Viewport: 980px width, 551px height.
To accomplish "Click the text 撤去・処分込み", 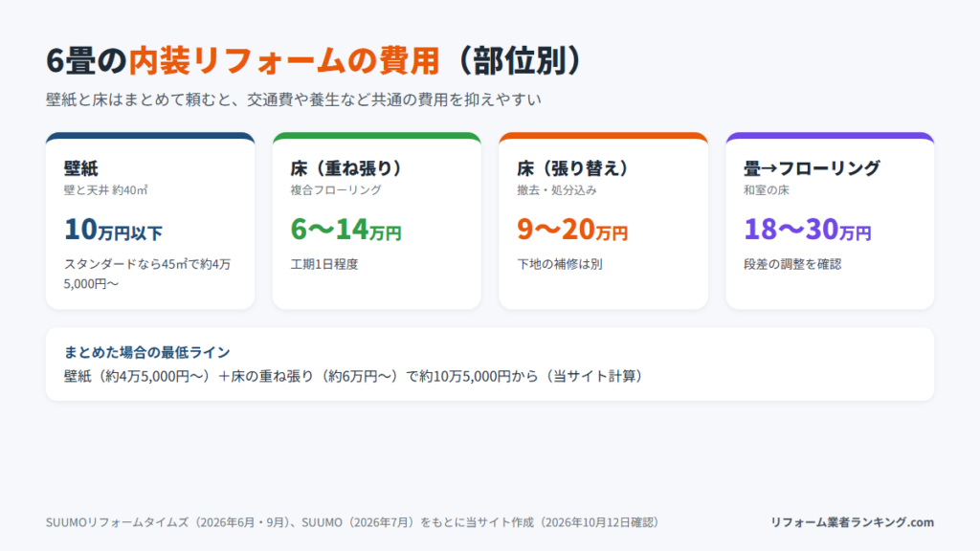I will pos(557,190).
